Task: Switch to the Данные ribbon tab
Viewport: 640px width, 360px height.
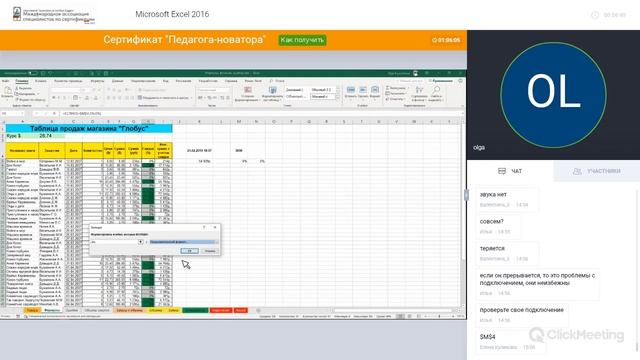Action: 118,81
